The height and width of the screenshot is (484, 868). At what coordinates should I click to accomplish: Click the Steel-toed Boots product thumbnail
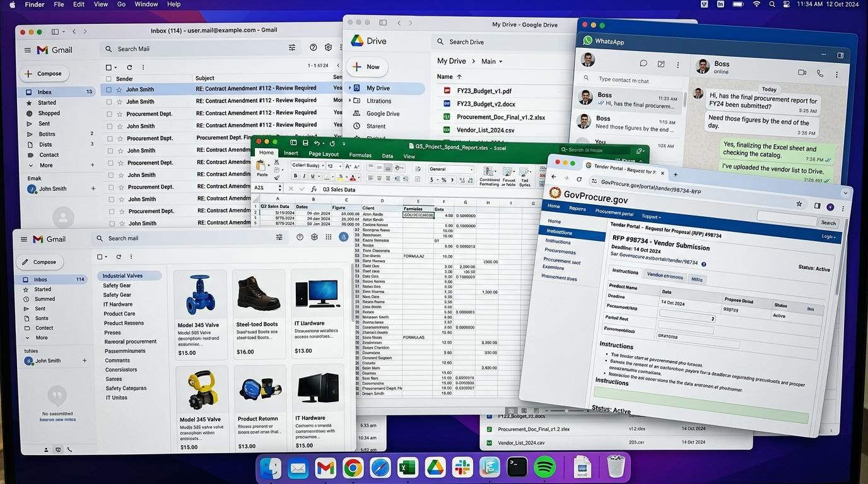[259, 295]
